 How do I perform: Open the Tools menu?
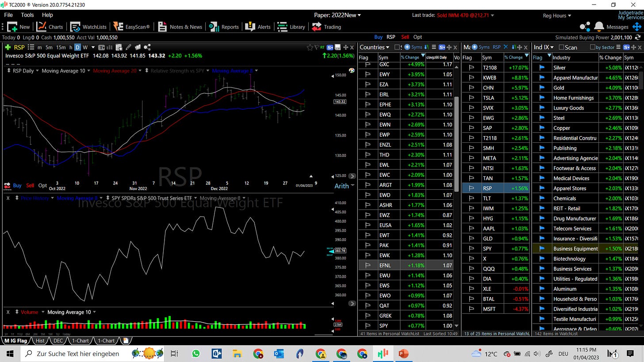pyautogui.click(x=27, y=15)
